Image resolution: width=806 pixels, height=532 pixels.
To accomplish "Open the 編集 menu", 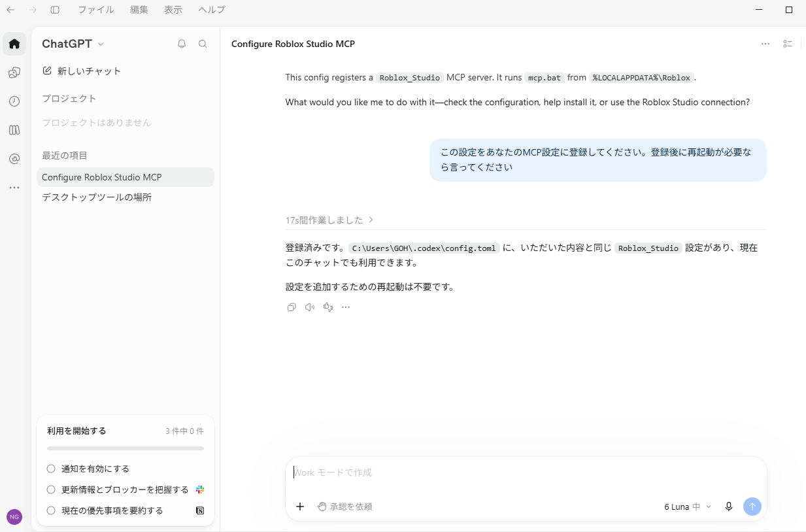I will click(139, 10).
